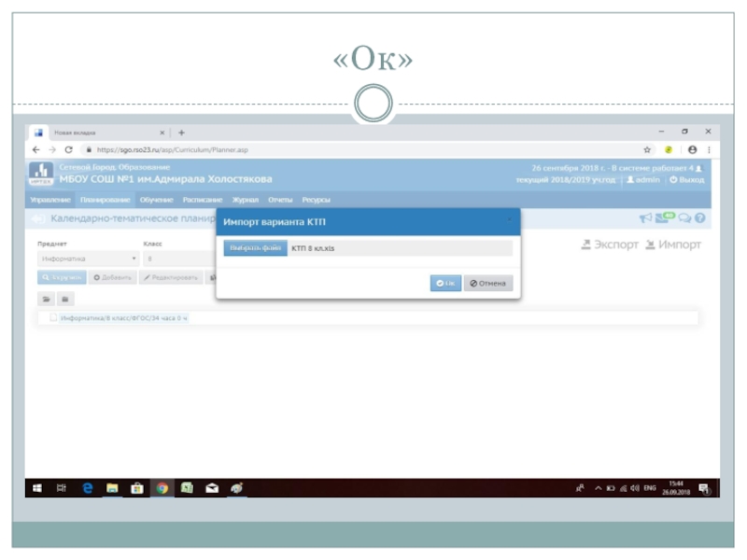Click the closed-folder collapse-all icon
Screen dimensions: 747x560
(x=65, y=299)
